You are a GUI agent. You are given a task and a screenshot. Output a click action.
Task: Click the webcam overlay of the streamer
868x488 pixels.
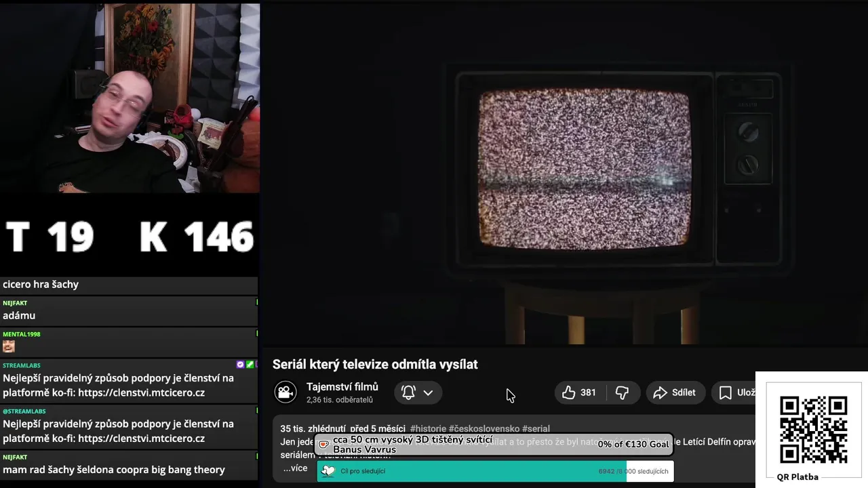130,98
